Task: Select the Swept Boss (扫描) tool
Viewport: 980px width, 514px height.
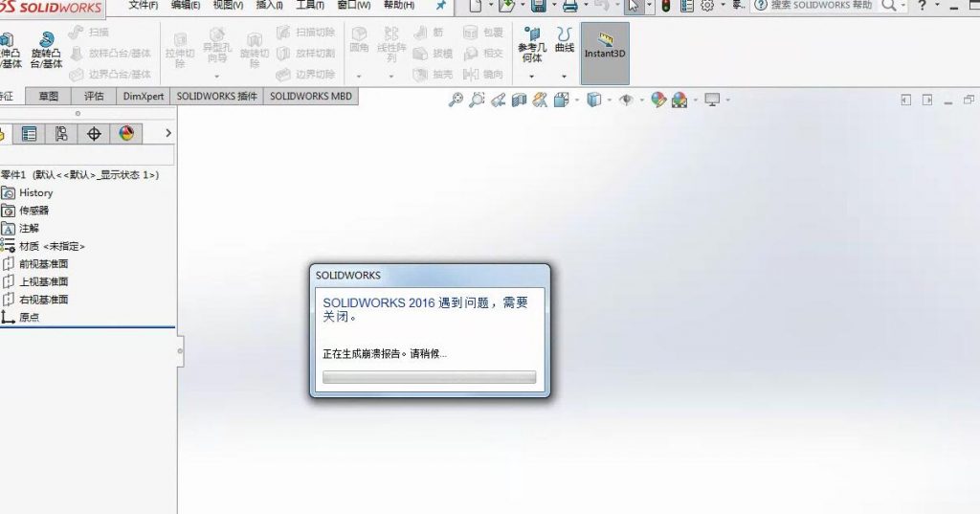Action: (x=88, y=32)
